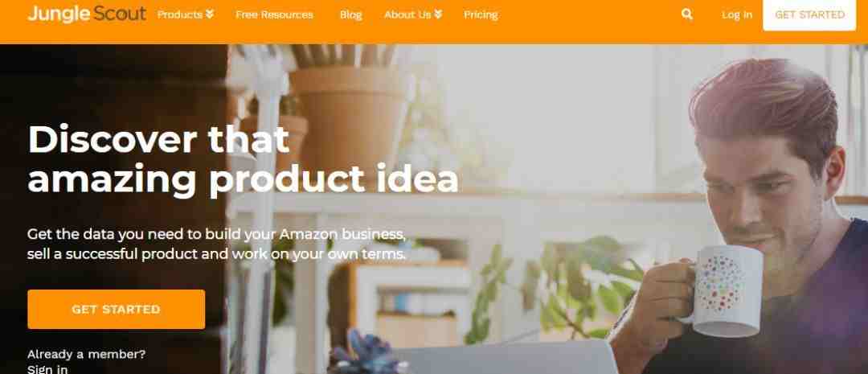
Task: Open the search magnifier icon
Action: point(687,14)
